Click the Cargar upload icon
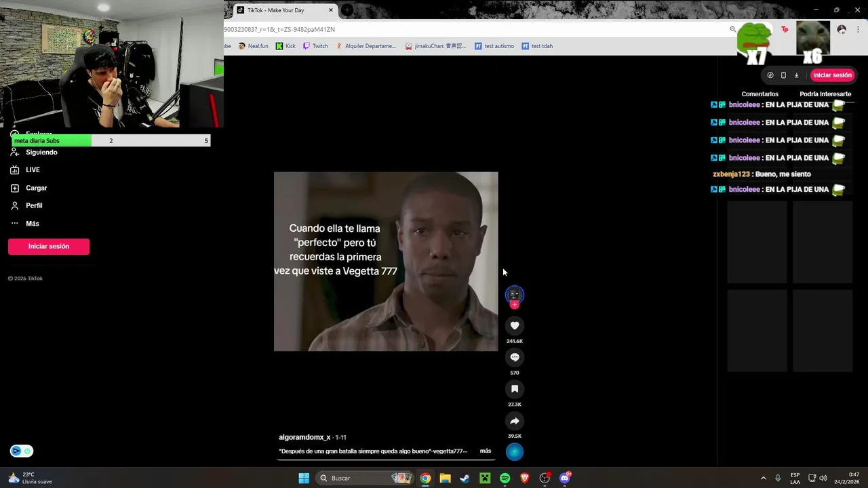 [x=15, y=188]
